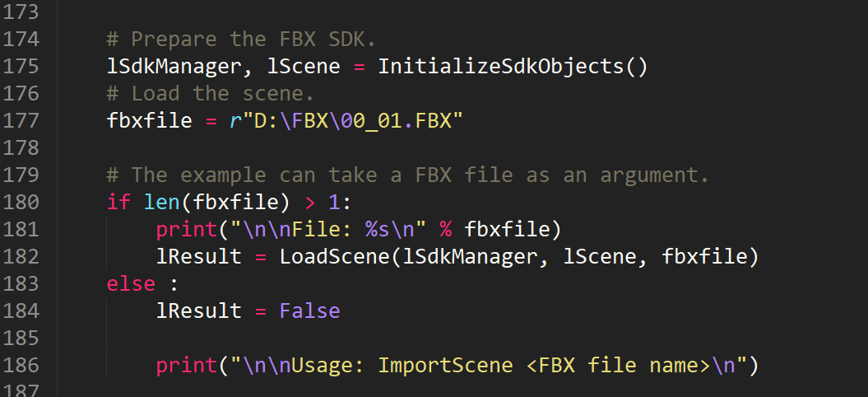Click line number 183 in the gutter
Screen dimensions: 868x397
[21, 284]
